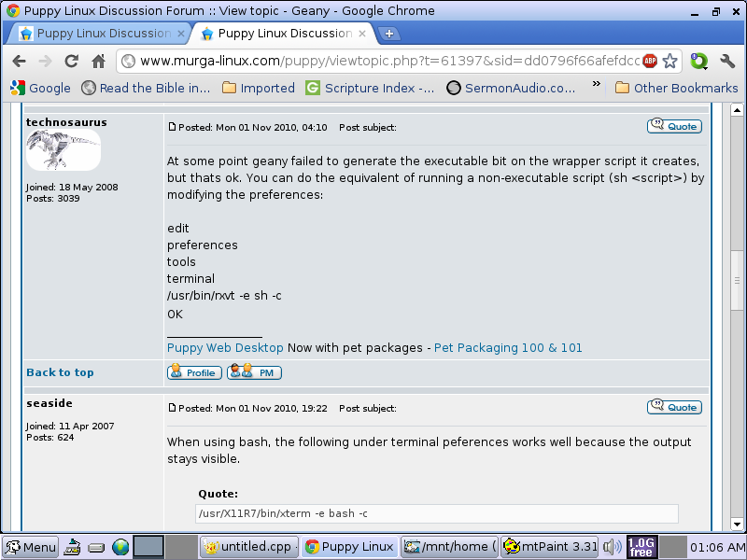Go back with the browser back arrow
747x560 pixels.
(19, 61)
